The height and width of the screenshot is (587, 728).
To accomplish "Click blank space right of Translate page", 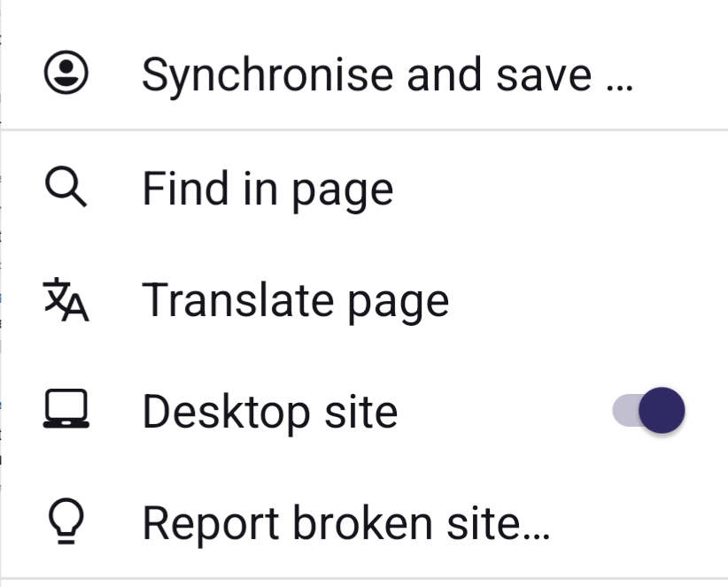I will pos(585,300).
